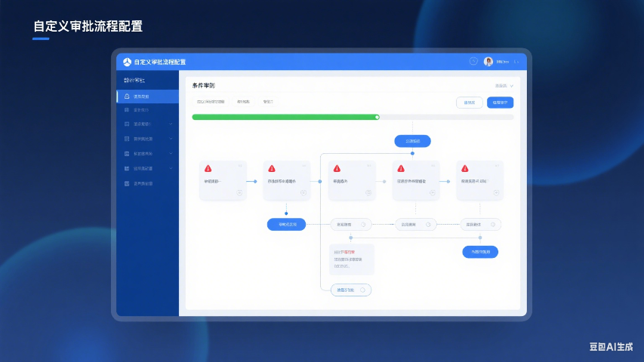Click the icon of the fourth sidebar item
The height and width of the screenshot is (362, 644).
(x=127, y=139)
